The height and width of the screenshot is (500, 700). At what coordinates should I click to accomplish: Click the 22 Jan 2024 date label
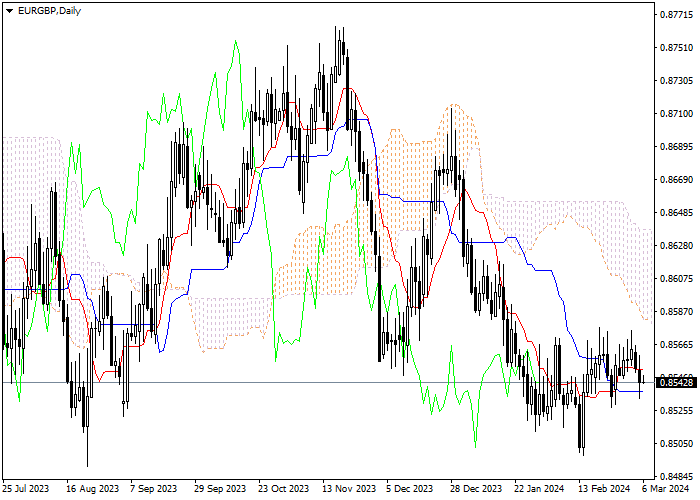coord(539,489)
